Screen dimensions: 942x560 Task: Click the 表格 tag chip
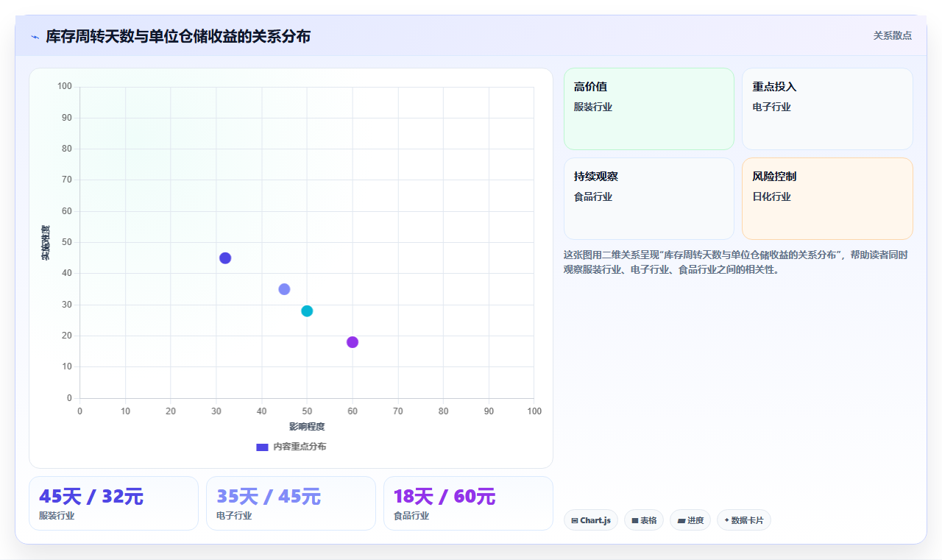pos(643,520)
